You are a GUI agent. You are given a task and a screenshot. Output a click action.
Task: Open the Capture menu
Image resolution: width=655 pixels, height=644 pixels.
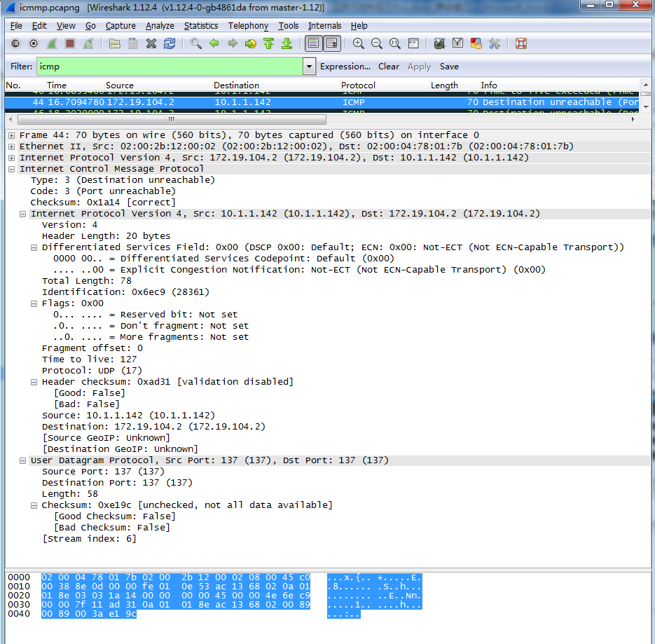(120, 26)
